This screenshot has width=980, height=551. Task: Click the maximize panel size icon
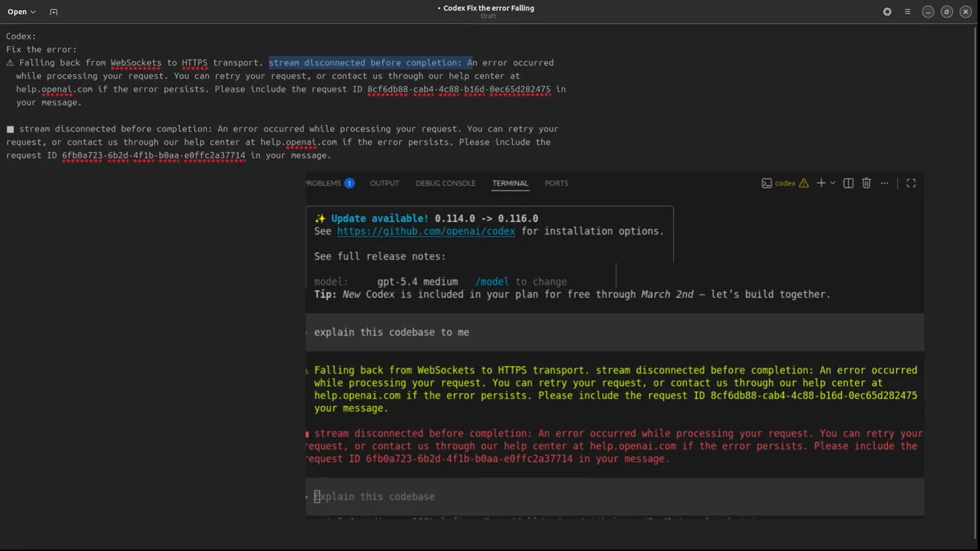pos(911,183)
